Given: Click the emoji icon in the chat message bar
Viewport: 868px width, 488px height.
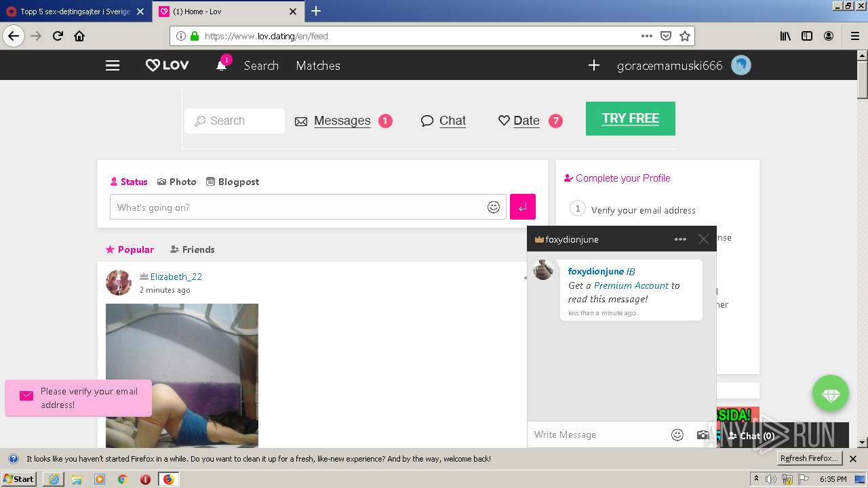Looking at the screenshot, I should coord(677,434).
